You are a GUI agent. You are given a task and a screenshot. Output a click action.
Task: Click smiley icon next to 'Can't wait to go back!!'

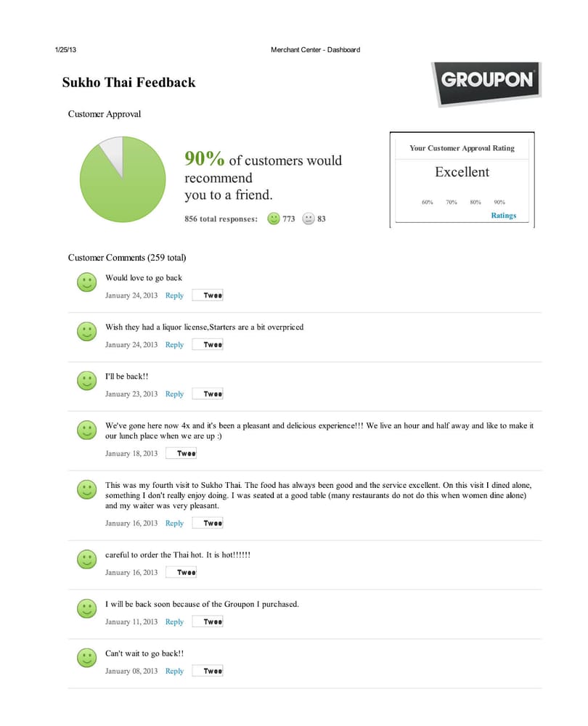point(86,658)
